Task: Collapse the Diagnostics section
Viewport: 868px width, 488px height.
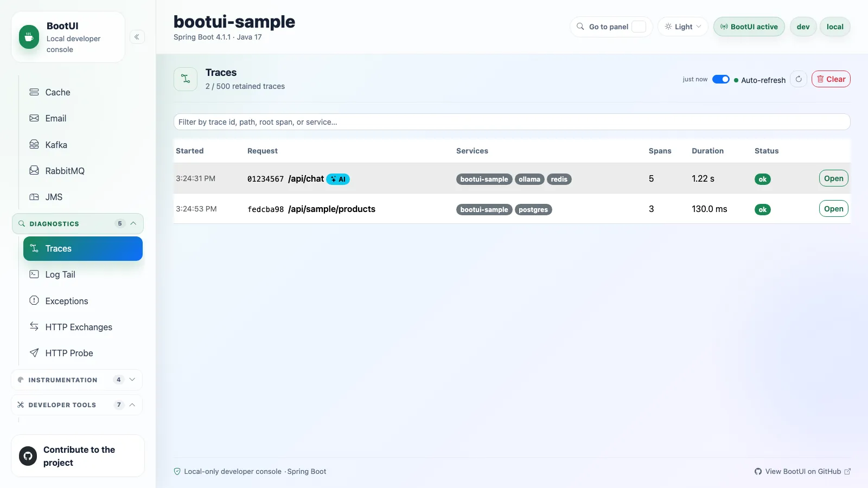Action: click(78, 223)
